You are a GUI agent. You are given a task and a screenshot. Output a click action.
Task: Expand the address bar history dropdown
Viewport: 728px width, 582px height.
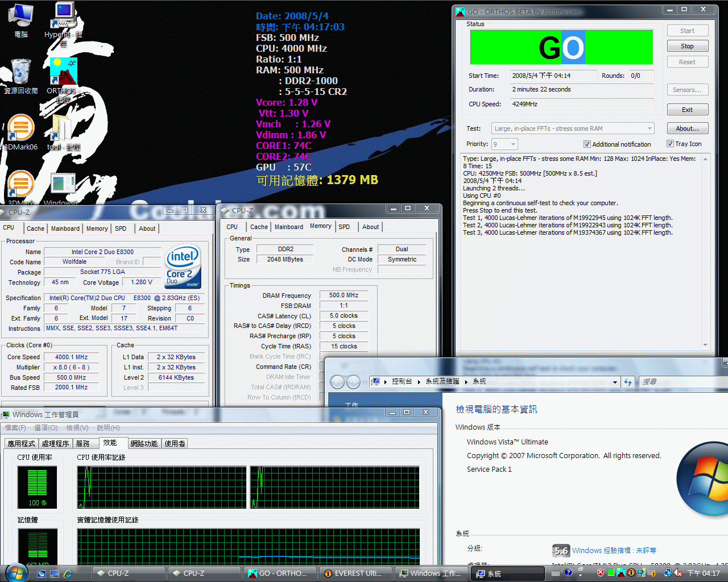pos(615,382)
